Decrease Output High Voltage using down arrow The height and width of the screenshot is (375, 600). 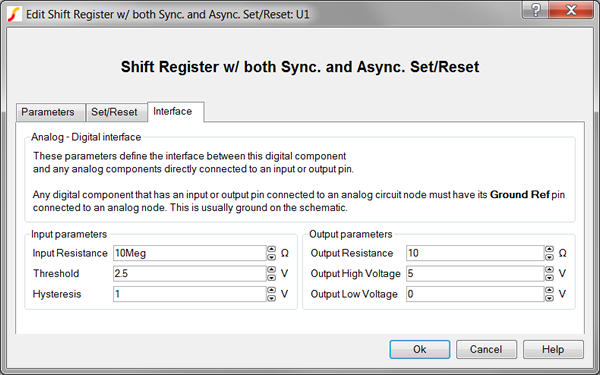pyautogui.click(x=549, y=278)
